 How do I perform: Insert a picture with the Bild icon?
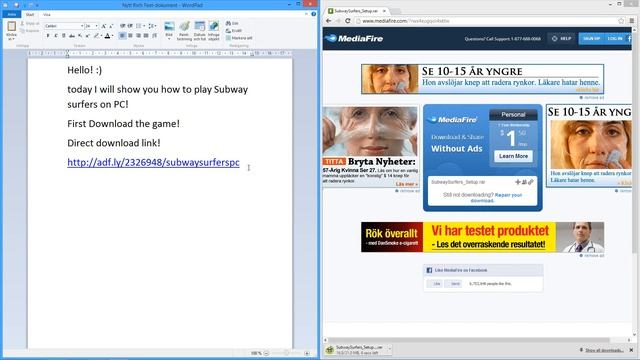tap(169, 27)
